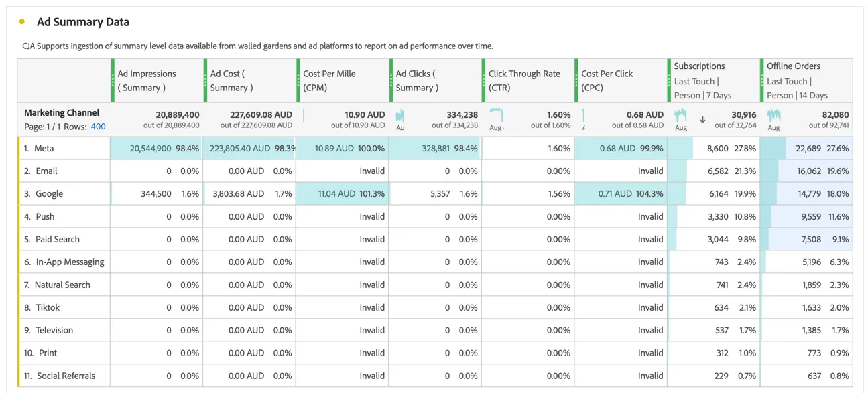The image size is (868, 393).
Task: Click the 20,544,900 impressions cell for Meta
Action: pyautogui.click(x=157, y=148)
